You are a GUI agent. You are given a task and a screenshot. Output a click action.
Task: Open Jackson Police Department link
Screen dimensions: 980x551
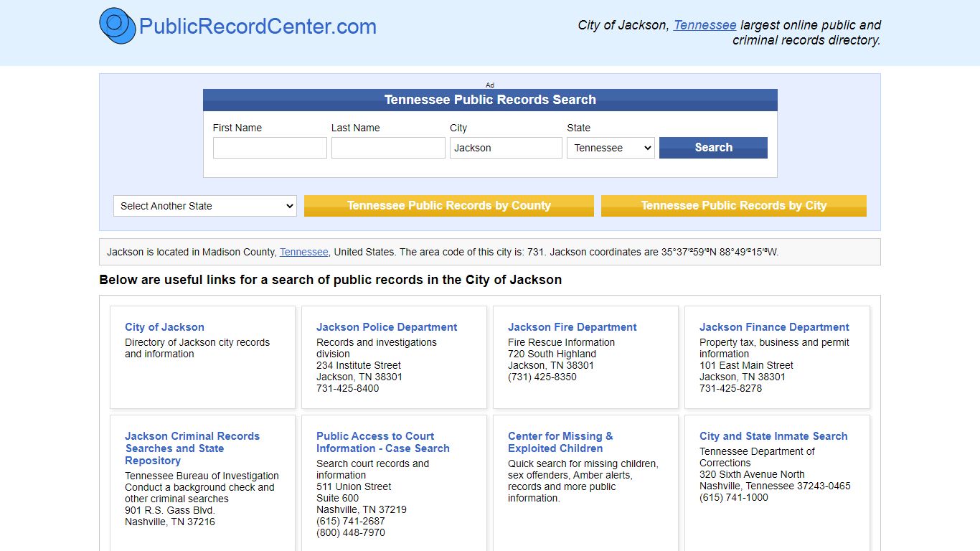point(387,327)
